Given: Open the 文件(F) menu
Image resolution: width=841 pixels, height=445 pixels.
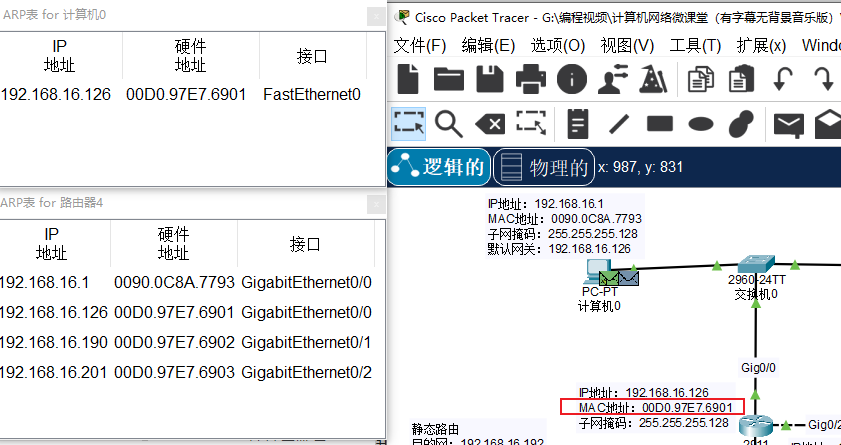Looking at the screenshot, I should click(x=419, y=46).
